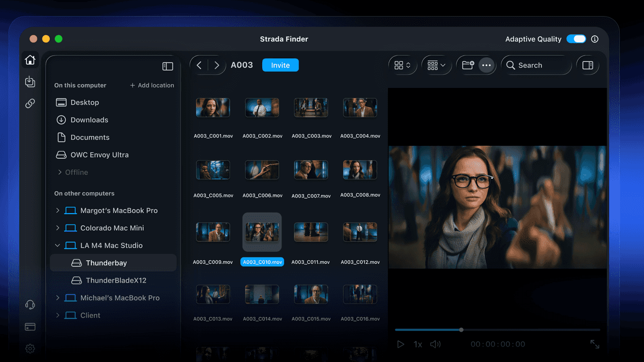Open the billing card icon
644x362 pixels.
(30, 327)
